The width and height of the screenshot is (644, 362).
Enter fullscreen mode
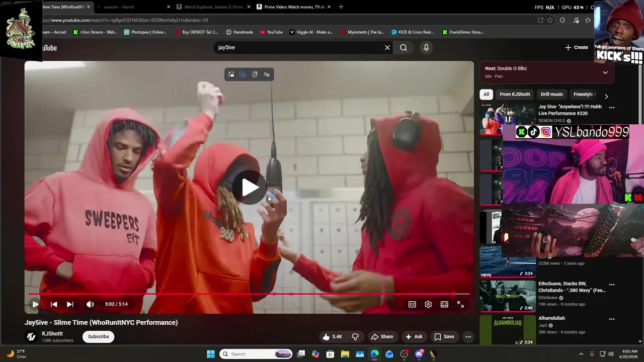[x=460, y=304]
